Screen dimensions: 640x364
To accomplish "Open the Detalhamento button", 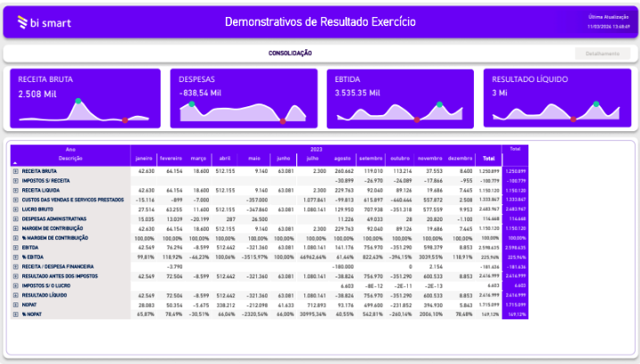I will (603, 54).
